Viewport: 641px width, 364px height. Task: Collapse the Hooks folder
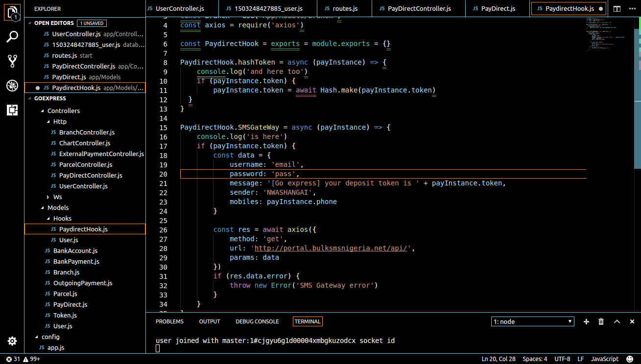[x=48, y=219]
